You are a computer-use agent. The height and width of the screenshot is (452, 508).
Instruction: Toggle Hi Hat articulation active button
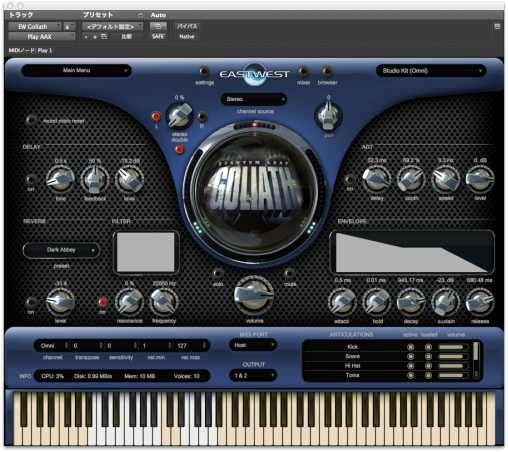point(411,366)
